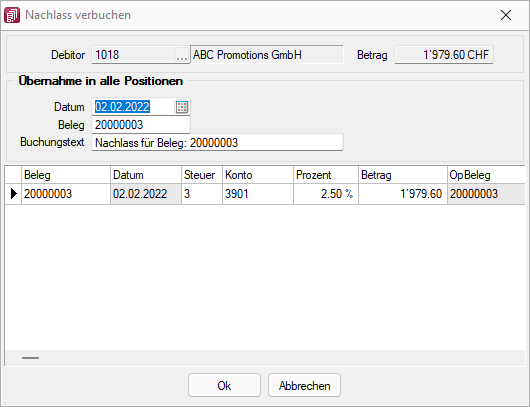
Task: Click the Prozent column header
Action: pyautogui.click(x=326, y=175)
